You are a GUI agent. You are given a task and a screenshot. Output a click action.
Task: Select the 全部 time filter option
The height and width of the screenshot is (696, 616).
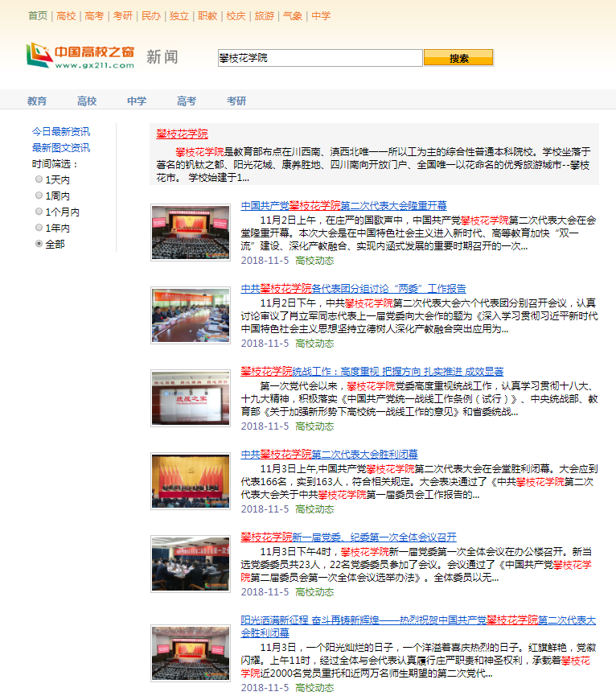[x=39, y=244]
